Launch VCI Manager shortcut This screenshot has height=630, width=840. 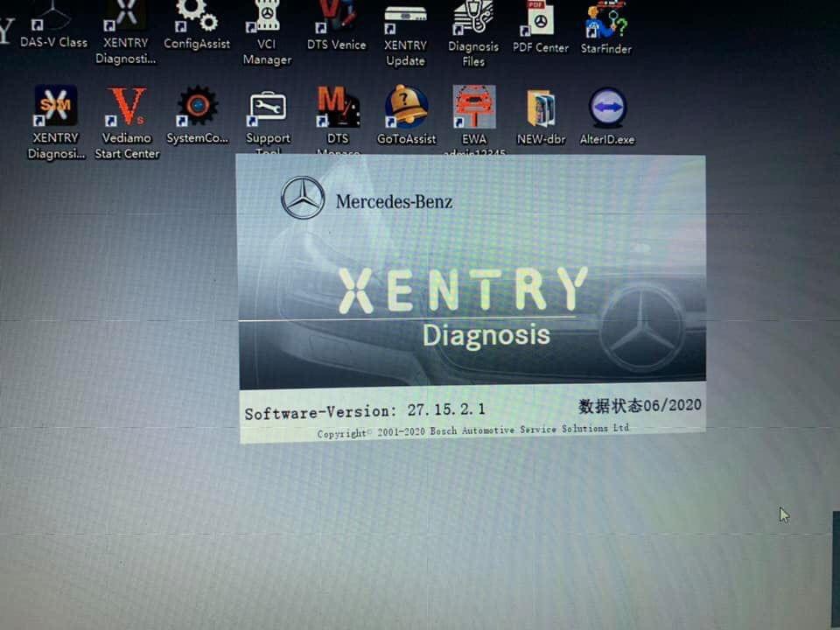(x=267, y=33)
